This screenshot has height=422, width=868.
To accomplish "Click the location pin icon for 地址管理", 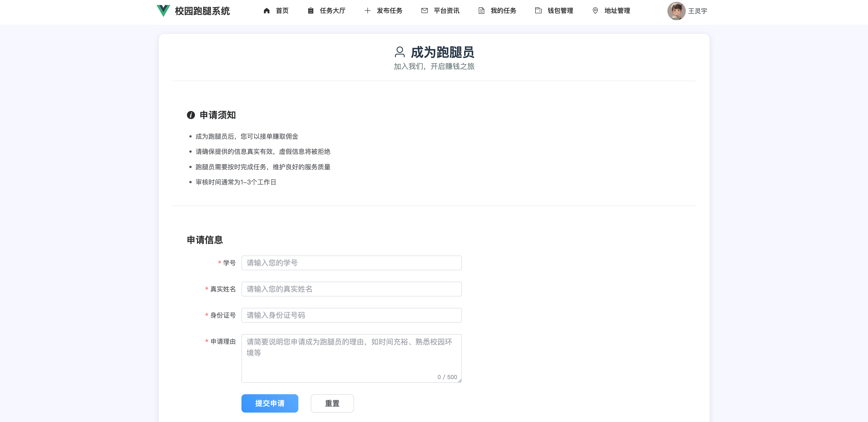I will [x=595, y=11].
